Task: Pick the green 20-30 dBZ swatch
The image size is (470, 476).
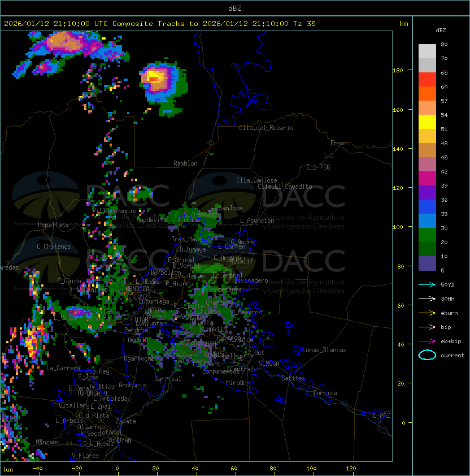Action: [x=427, y=235]
